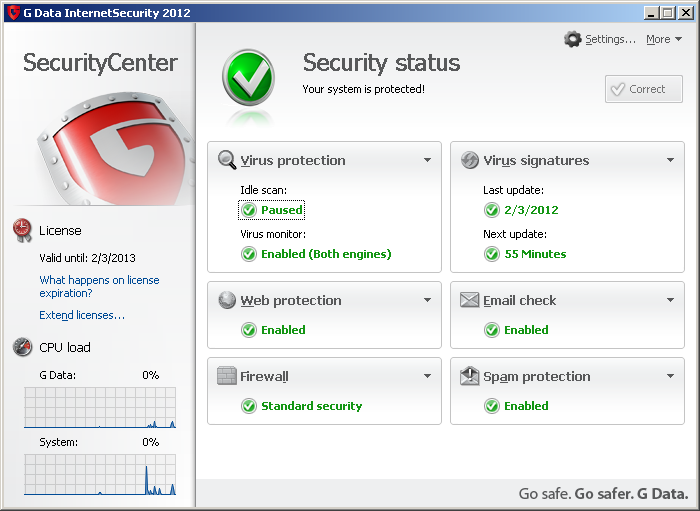Click the CPU load gauge icon
The height and width of the screenshot is (511, 700).
[x=22, y=347]
